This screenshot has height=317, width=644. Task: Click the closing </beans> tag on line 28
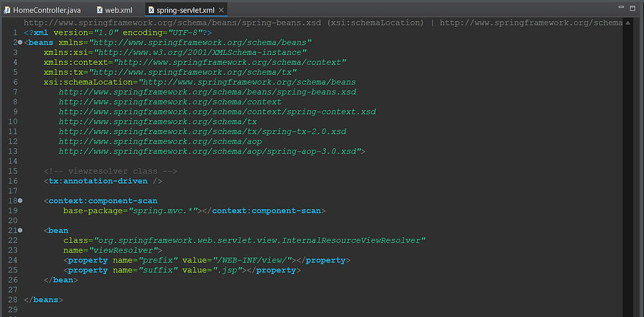pos(43,300)
